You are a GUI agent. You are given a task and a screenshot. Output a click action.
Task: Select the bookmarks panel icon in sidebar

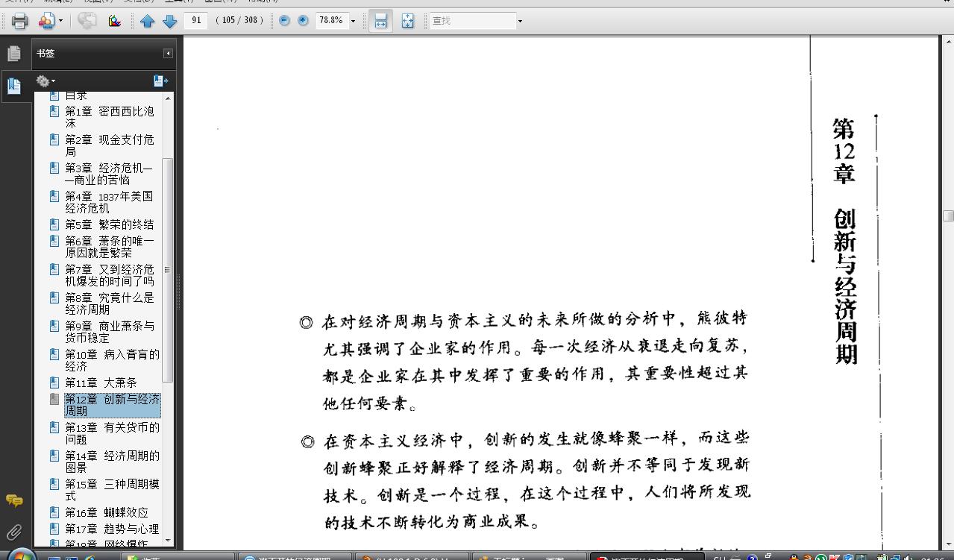(x=14, y=86)
